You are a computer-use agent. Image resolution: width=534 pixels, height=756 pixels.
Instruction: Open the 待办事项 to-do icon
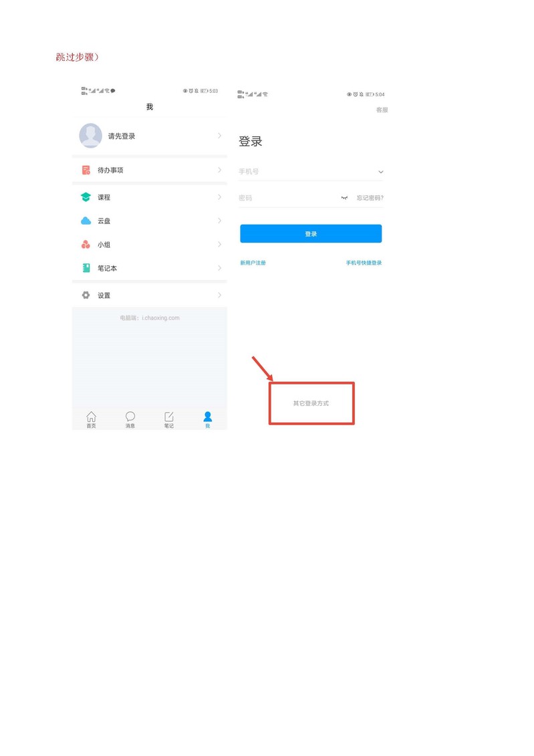coord(86,170)
